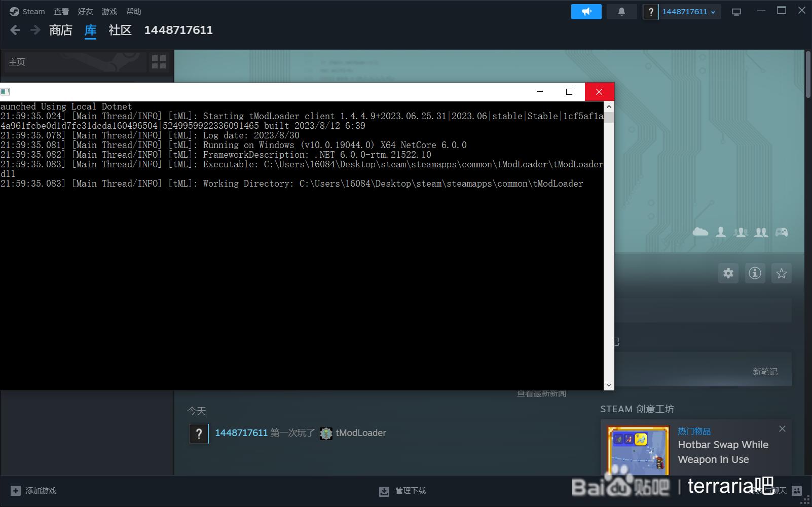Switch to the 商店 tab

pos(61,30)
